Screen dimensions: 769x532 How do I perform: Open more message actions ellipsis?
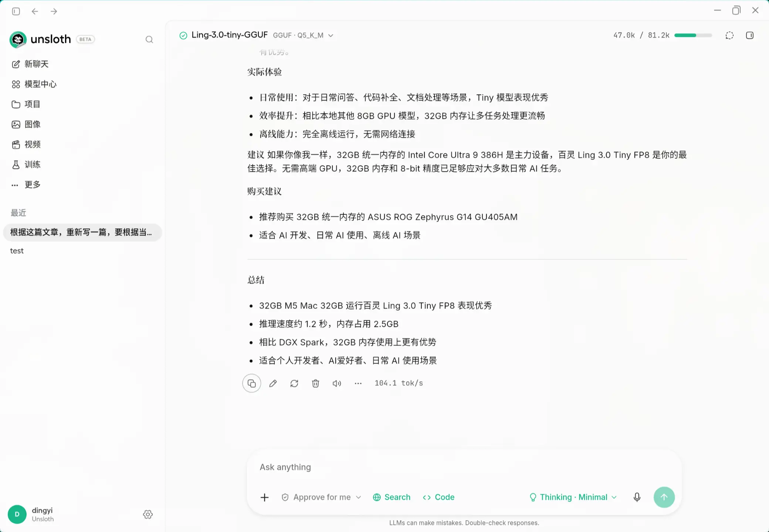358,383
